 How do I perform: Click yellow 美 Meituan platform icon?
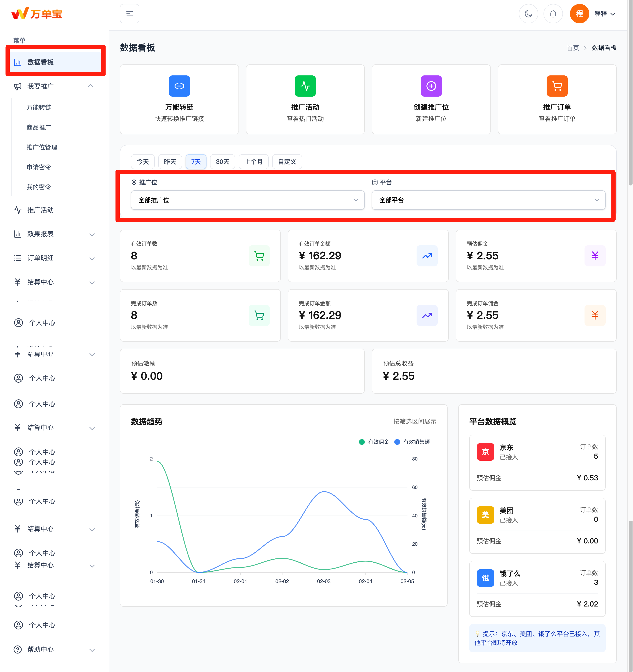point(485,515)
